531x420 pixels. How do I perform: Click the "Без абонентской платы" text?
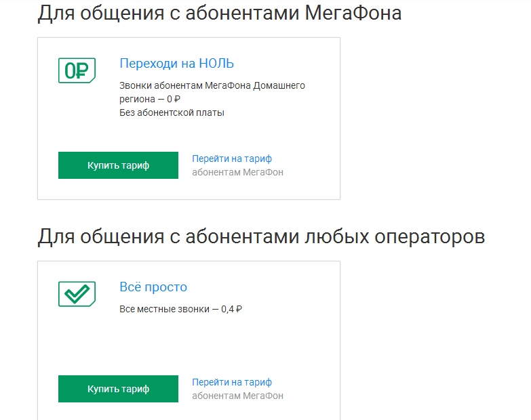(x=172, y=112)
